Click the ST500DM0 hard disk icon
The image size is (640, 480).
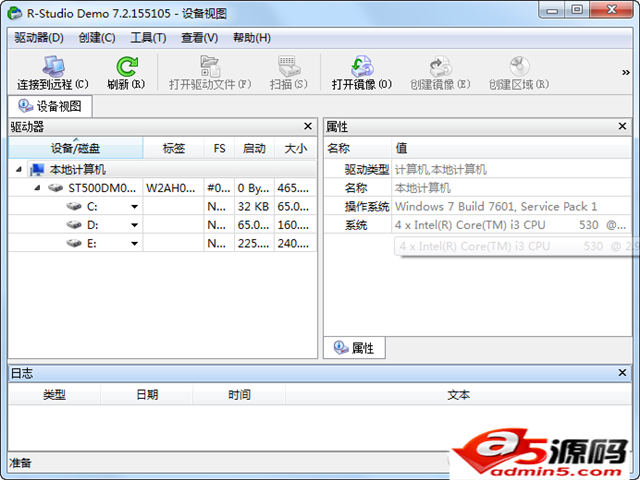[x=55, y=188]
